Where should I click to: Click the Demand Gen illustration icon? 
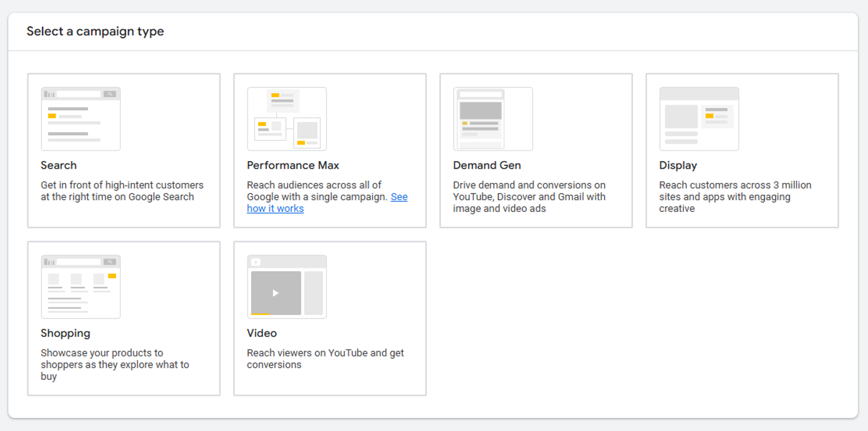[x=493, y=119]
